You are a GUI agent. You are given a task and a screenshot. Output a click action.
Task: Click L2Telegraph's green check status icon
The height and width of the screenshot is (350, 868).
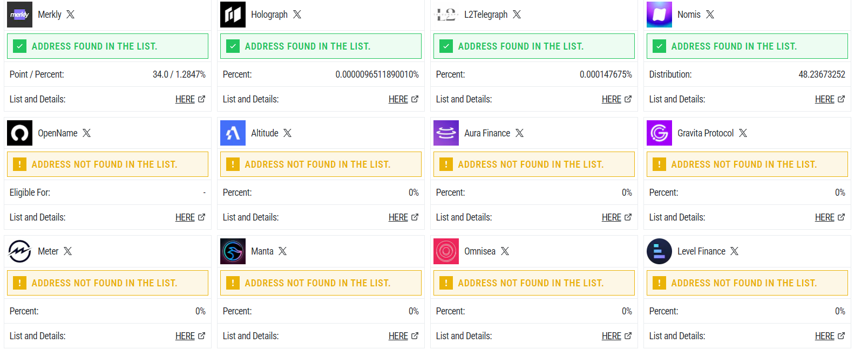pos(446,46)
